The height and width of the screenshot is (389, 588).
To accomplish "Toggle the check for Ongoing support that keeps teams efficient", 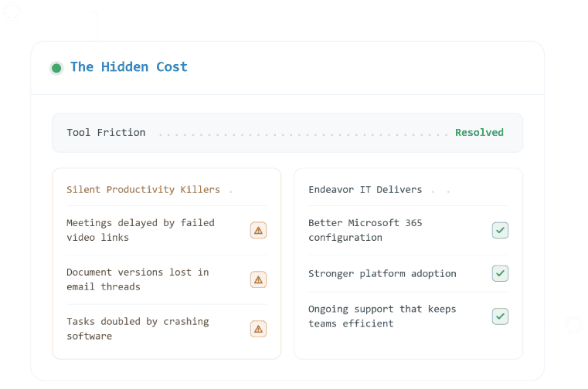I will pyautogui.click(x=500, y=316).
